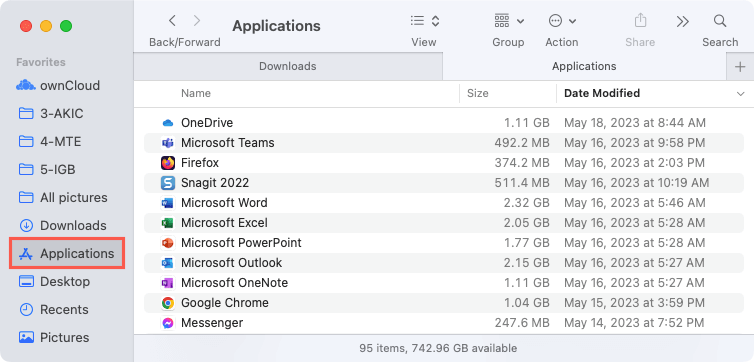Switch to the Applications tab
Viewport: 754px width, 362px height.
(584, 66)
